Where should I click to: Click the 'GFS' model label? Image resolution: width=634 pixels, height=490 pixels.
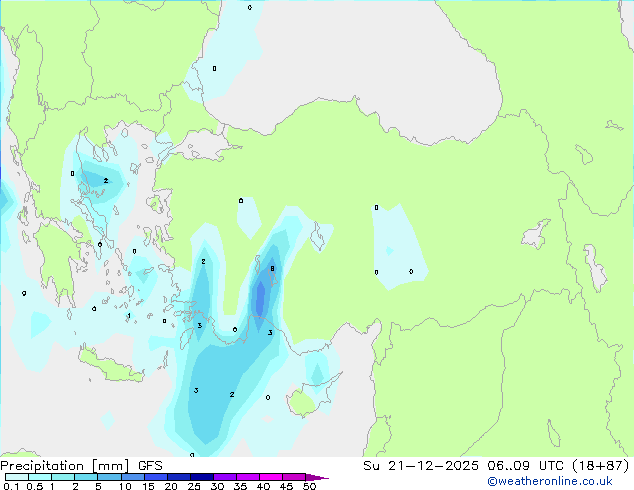pos(150,466)
